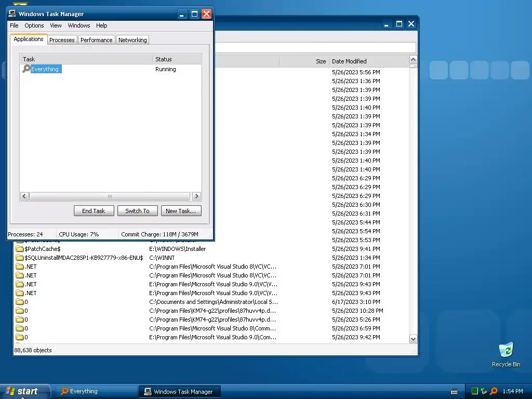The image size is (532, 399).
Task: Click the results scrollbar up arrow
Action: point(413,60)
